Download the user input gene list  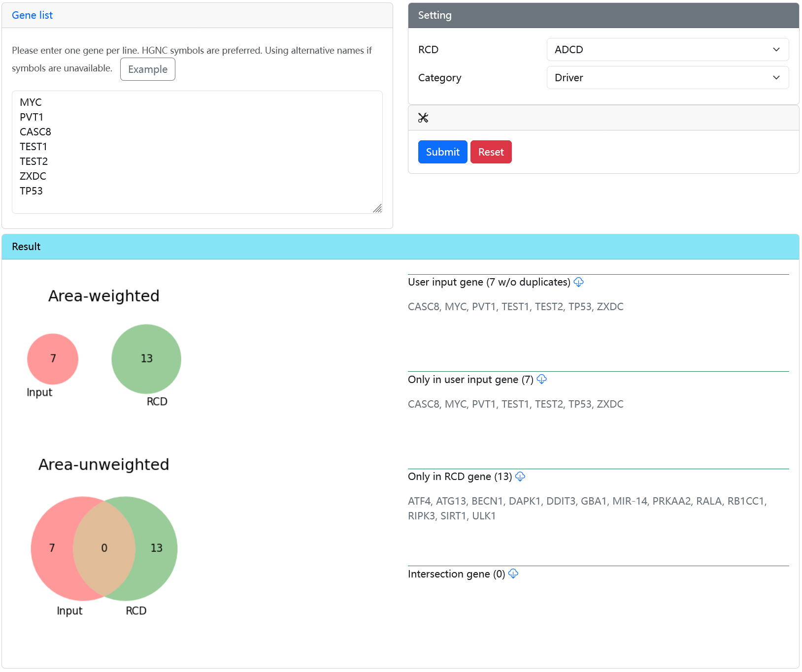[579, 282]
